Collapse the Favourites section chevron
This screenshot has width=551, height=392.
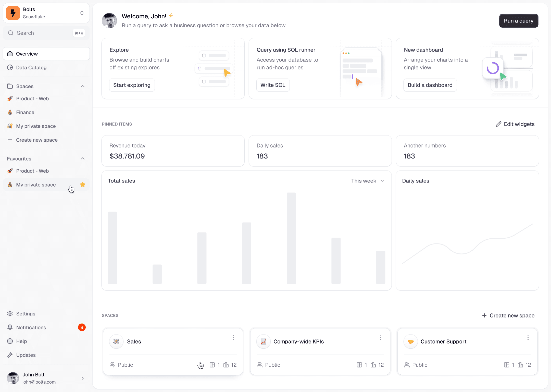[83, 158]
